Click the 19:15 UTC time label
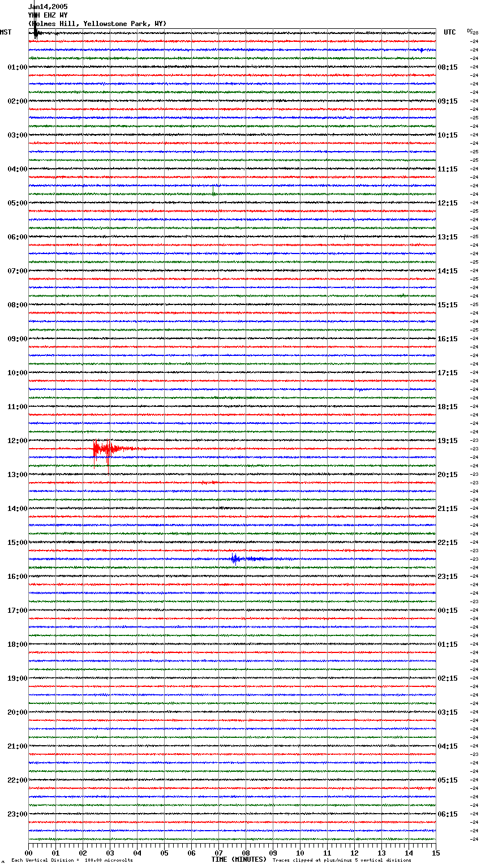Screen dimensions: 481x868 (447, 441)
